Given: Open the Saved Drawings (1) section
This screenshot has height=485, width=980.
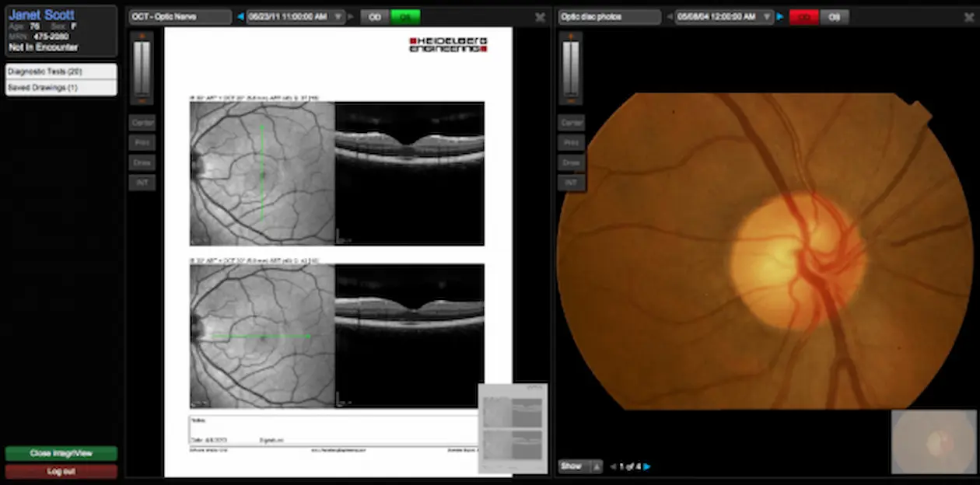Looking at the screenshot, I should (x=61, y=85).
